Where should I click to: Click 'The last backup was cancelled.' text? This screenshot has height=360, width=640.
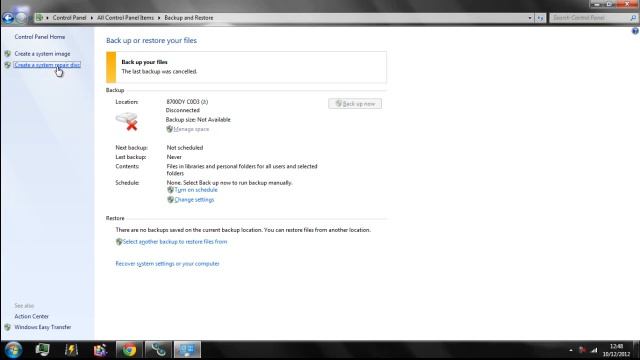tap(159, 71)
